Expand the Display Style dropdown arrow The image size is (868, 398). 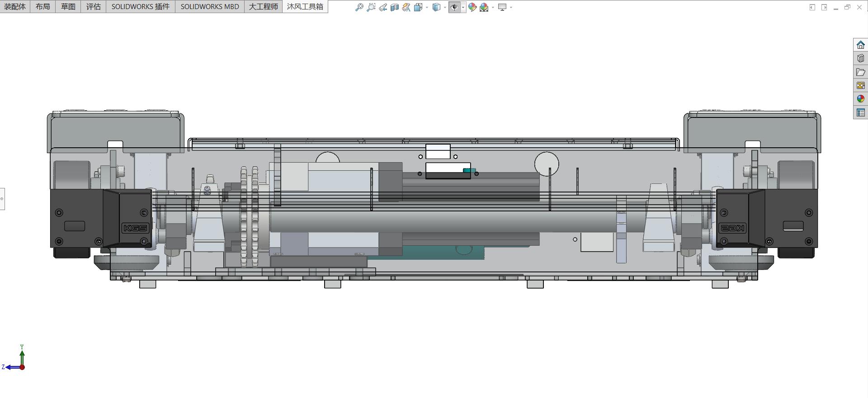click(x=445, y=8)
